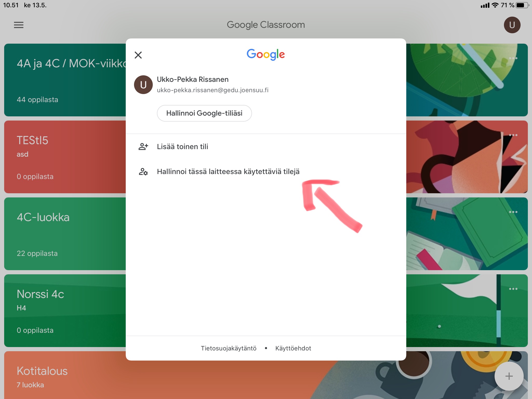Tap the add-person icon beside Lisää toinen tili

pos(143,147)
